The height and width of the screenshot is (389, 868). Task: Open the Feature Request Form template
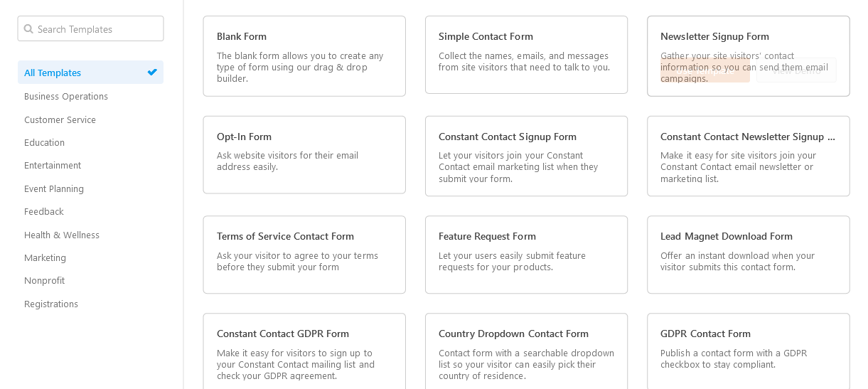pyautogui.click(x=526, y=255)
